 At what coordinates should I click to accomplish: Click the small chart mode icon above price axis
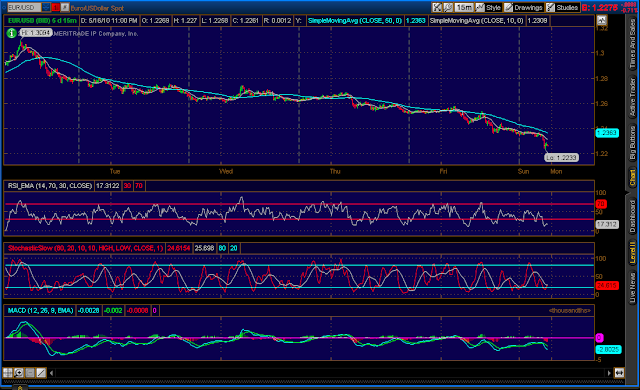tap(602, 20)
